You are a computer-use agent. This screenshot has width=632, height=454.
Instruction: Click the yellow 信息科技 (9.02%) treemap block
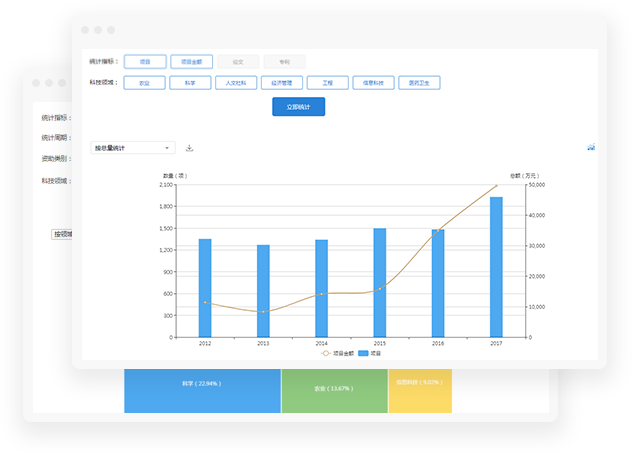(x=420, y=391)
